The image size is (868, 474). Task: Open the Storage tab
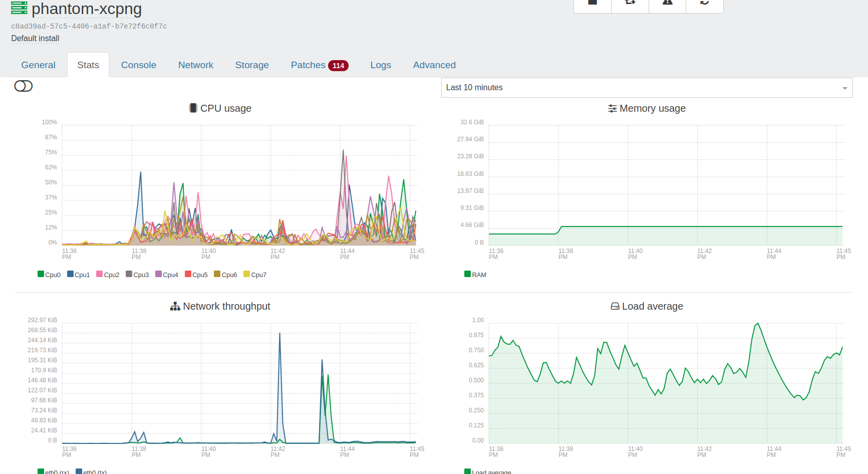252,65
